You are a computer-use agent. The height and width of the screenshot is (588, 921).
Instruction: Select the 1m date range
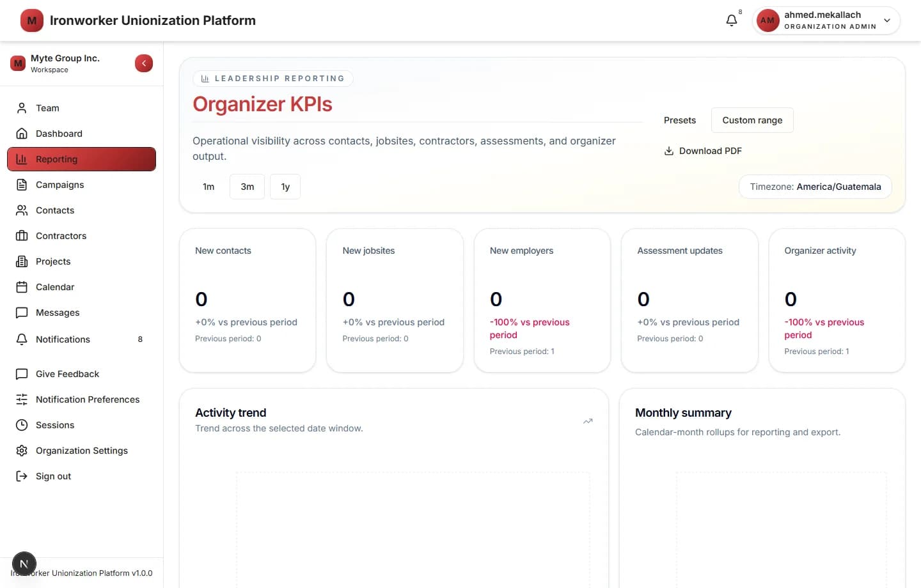[209, 187]
